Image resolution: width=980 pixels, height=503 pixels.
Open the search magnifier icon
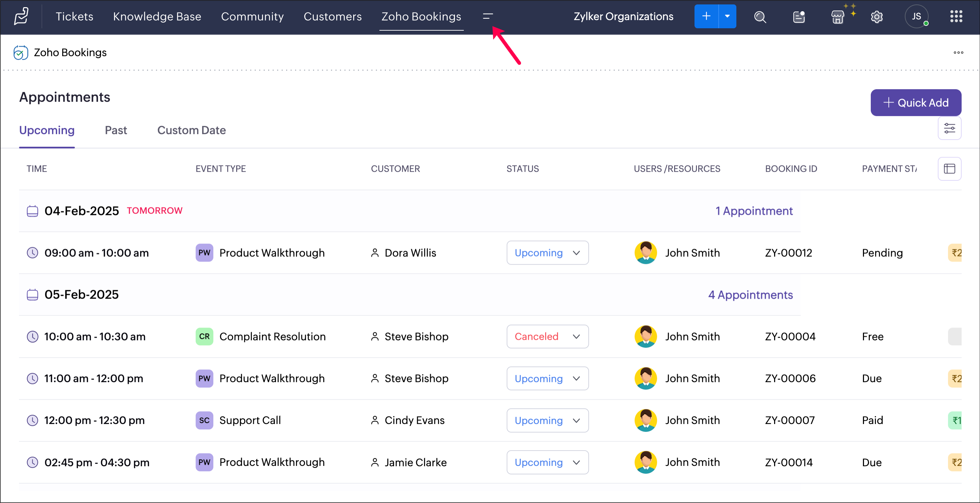coord(760,17)
